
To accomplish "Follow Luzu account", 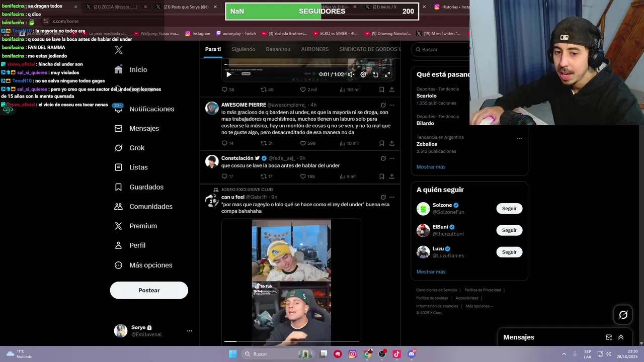I will [x=509, y=252].
